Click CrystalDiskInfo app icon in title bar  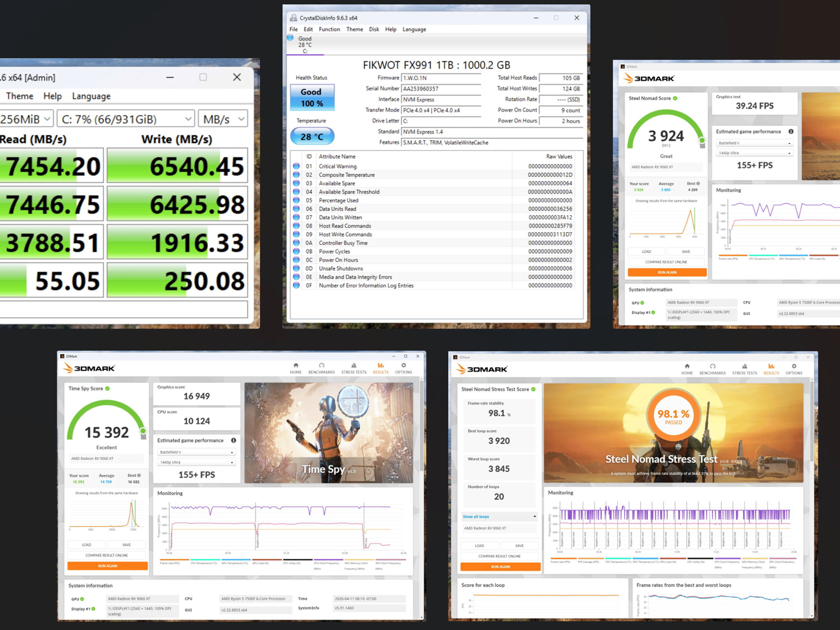[293, 18]
